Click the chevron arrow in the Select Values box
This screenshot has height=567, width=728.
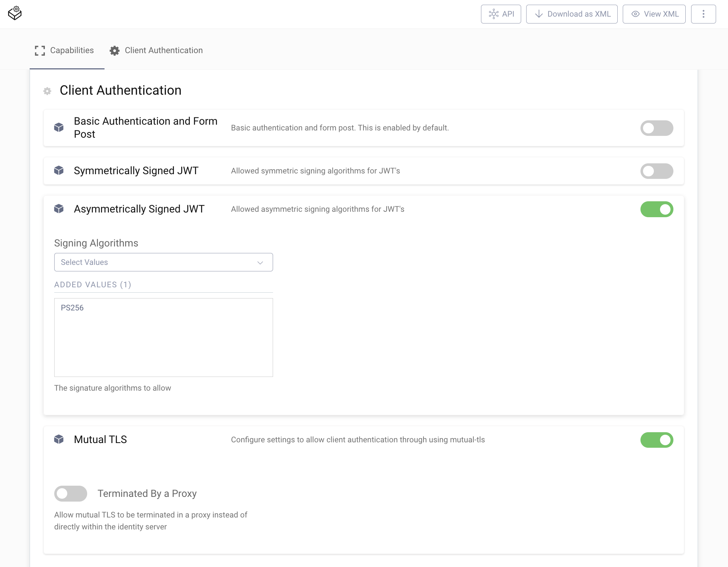click(260, 262)
